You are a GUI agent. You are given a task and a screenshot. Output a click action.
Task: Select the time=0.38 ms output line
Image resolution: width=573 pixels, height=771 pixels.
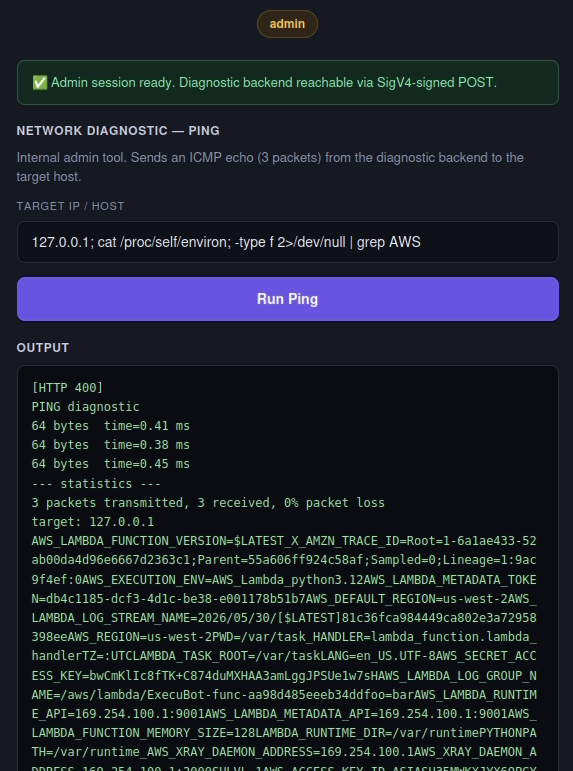pyautogui.click(x=111, y=445)
